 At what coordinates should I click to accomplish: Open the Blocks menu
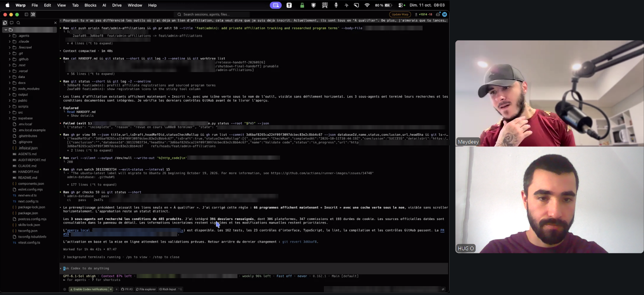click(90, 5)
